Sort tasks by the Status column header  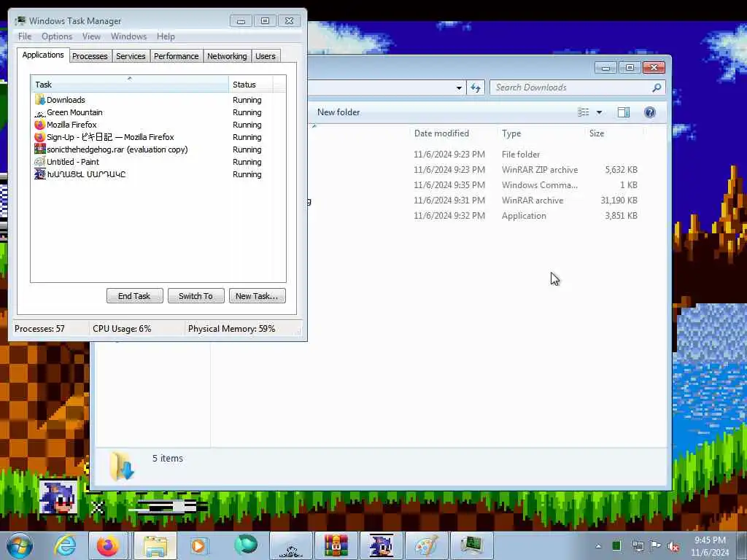pos(251,85)
